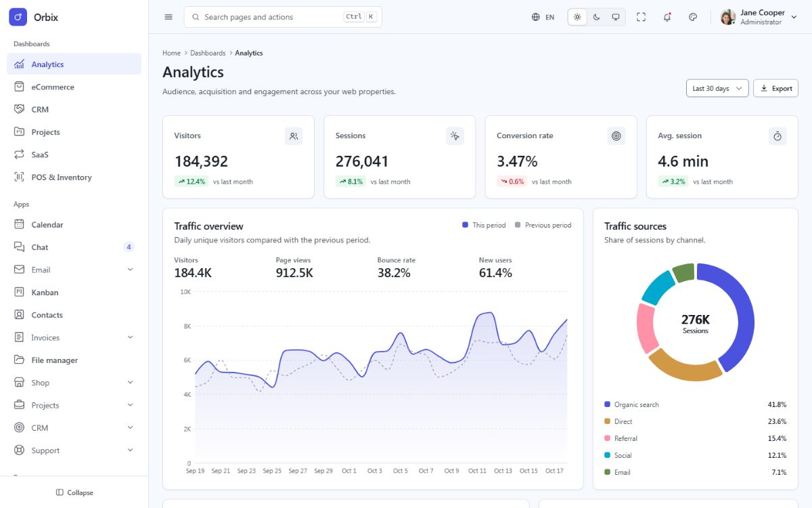Click the Avg. session stopwatch icon
The image size is (812, 508).
(x=777, y=136)
